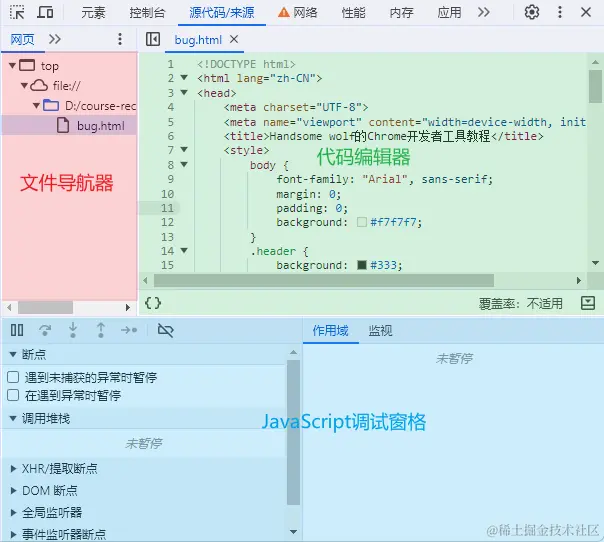
Task: Switch to 控制台 panel tab
Action: pyautogui.click(x=147, y=13)
